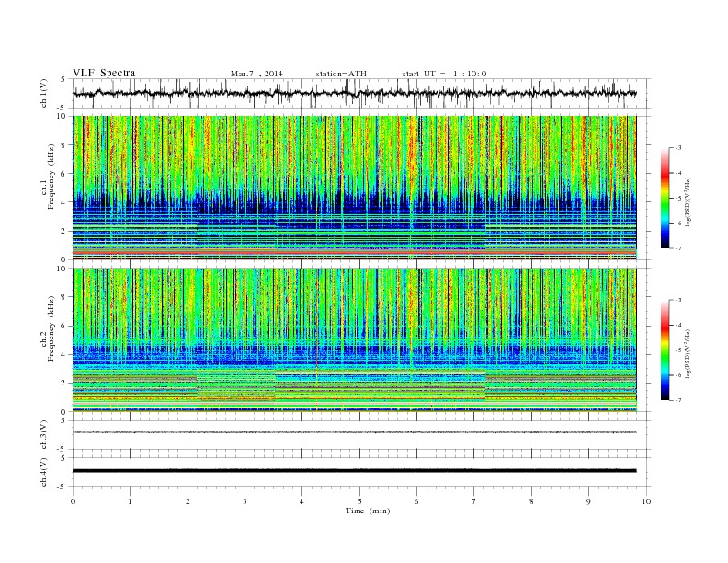728x563 pixels.
Task: Click the ch.2 spectrogram color scale bar
Action: click(665, 350)
